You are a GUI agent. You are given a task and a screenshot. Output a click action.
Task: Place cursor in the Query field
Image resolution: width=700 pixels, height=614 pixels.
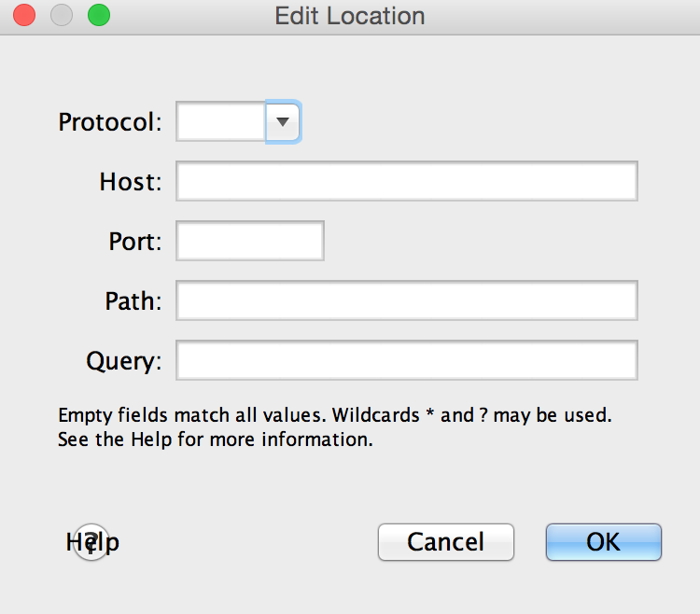[406, 360]
